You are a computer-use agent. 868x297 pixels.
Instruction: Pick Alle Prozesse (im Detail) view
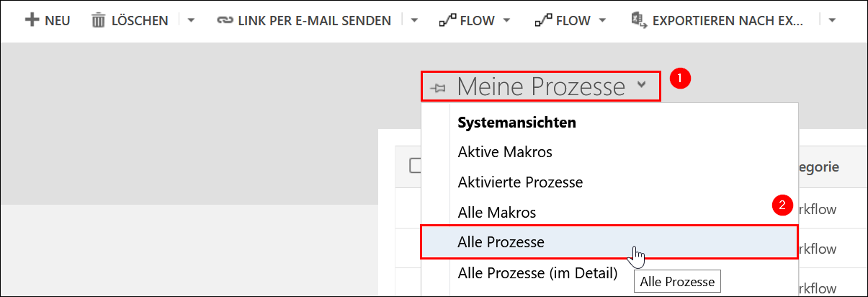[x=537, y=273]
